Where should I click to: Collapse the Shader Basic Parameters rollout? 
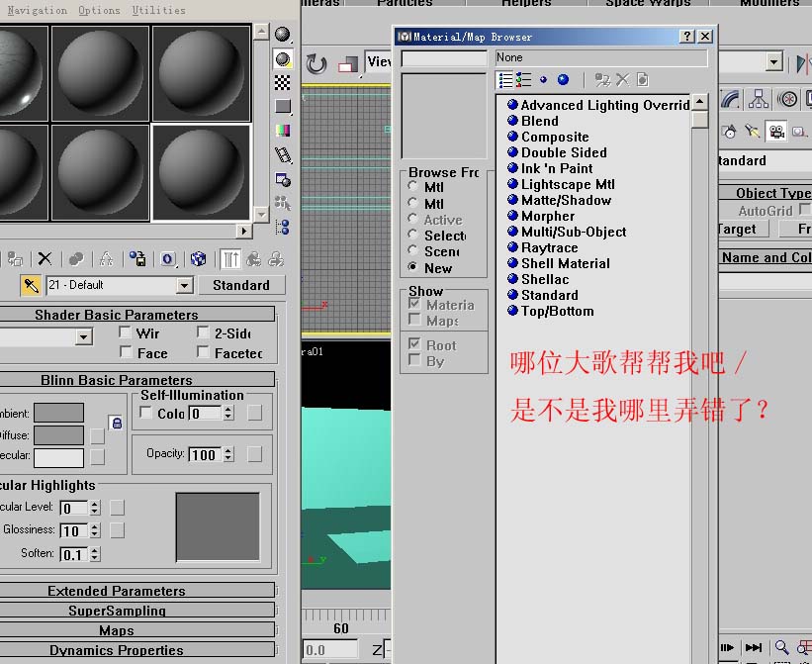pyautogui.click(x=136, y=315)
